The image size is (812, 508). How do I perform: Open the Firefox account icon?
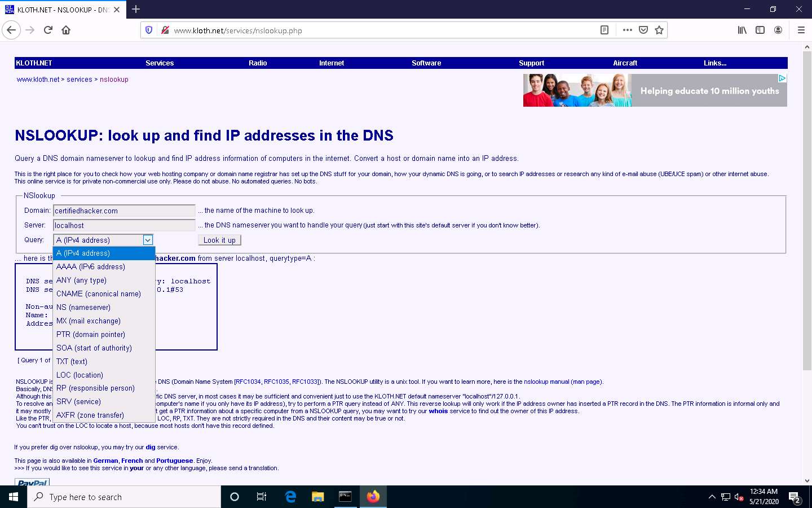point(778,30)
